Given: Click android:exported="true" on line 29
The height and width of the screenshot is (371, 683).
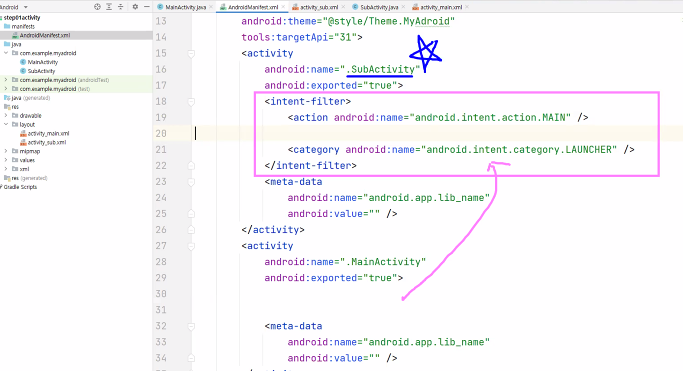Looking at the screenshot, I should click(x=331, y=278).
